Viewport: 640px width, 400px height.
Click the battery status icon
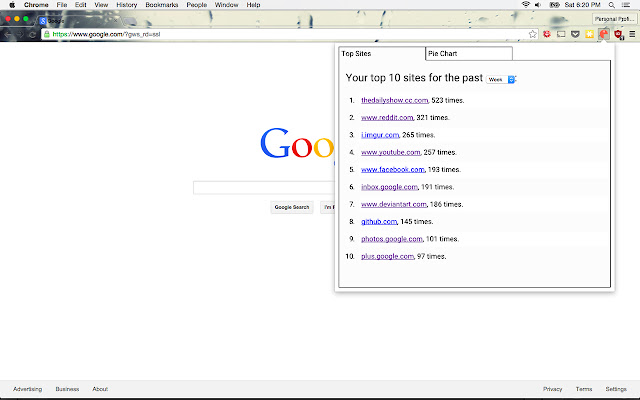click(x=554, y=5)
